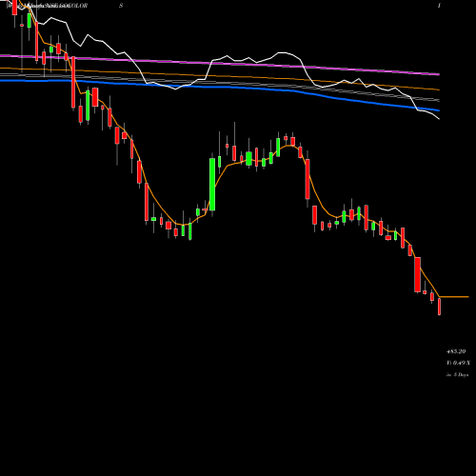The width and height of the screenshot is (476, 476).
Task: Click the flat orange moving-average extension at right end
Action: [x=454, y=297]
